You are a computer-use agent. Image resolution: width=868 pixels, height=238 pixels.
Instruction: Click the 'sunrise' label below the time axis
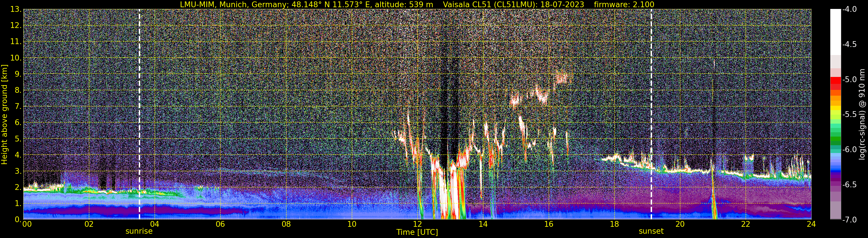click(x=139, y=231)
